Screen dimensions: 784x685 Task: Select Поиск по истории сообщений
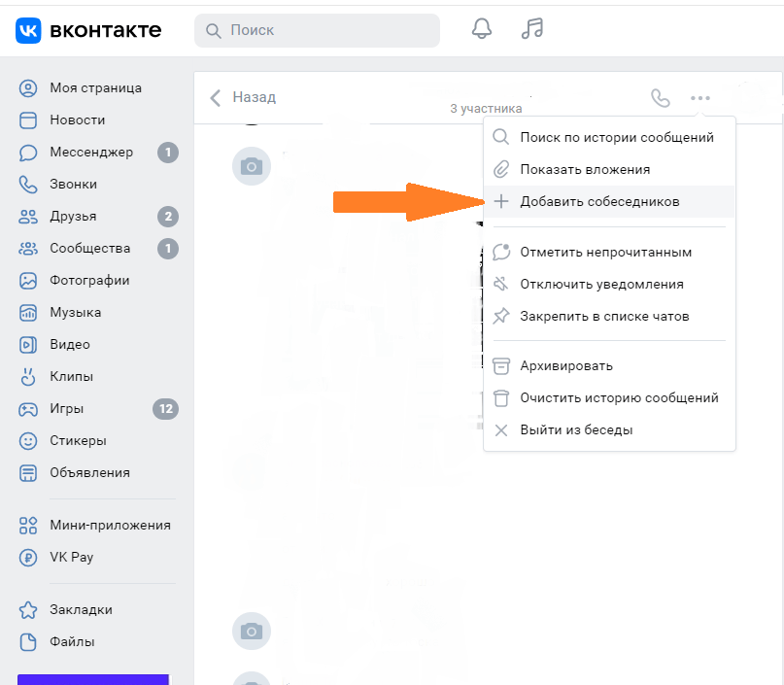click(x=617, y=137)
